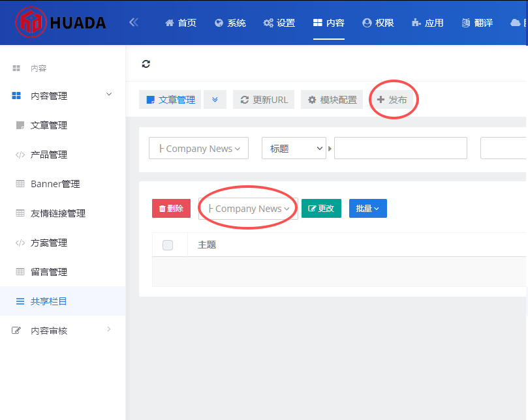528x420 pixels.
Task: Click the puzzle icon beside 应用
Action: click(x=416, y=23)
